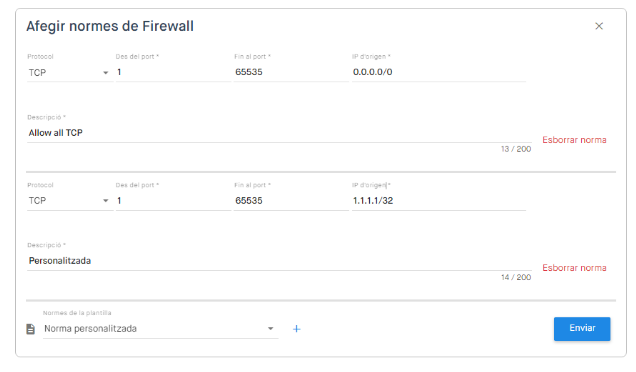This screenshot has width=636, height=372.
Task: Focus the first rule's Des del port field
Action: point(173,72)
